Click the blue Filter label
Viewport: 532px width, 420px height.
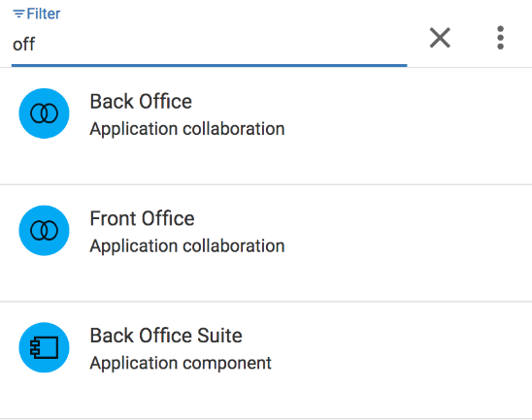coord(44,14)
